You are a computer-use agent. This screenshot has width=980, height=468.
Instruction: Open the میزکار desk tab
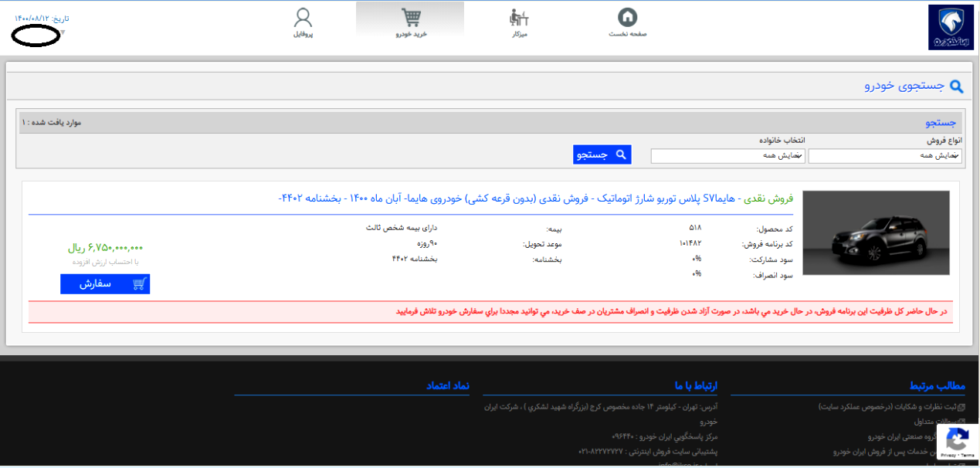(519, 22)
